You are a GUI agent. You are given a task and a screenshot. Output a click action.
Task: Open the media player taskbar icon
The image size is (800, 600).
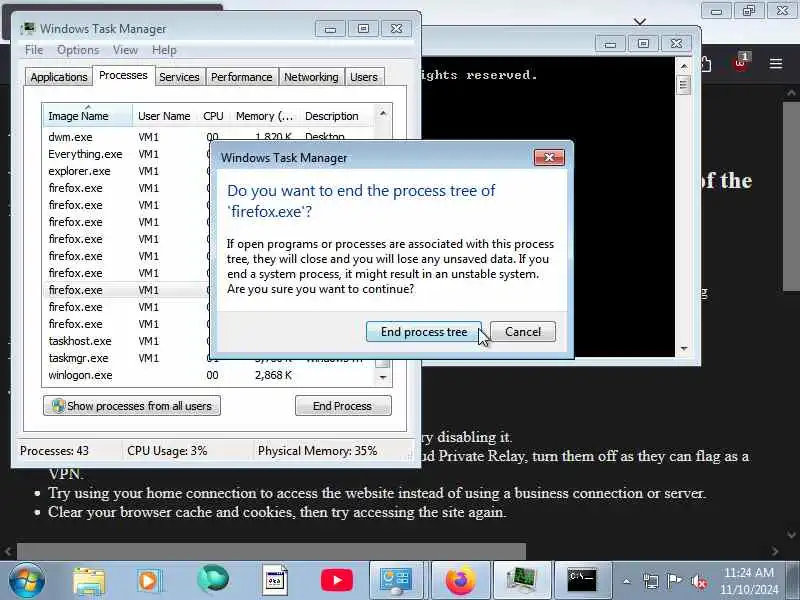[149, 581]
